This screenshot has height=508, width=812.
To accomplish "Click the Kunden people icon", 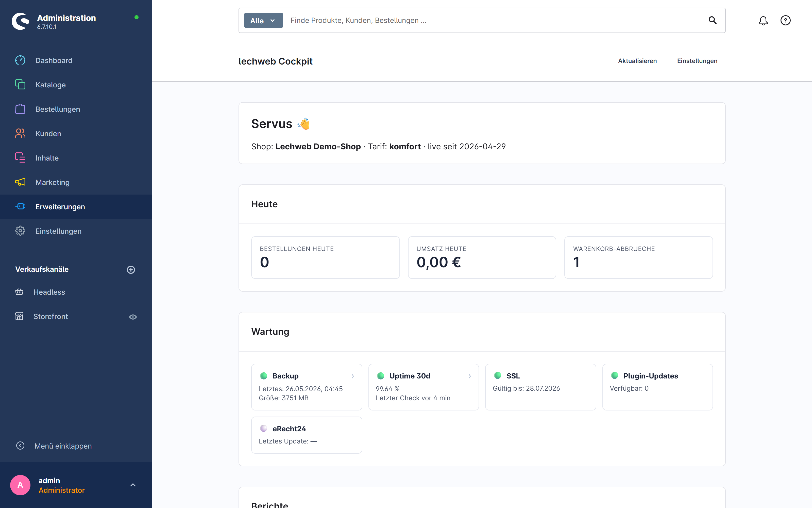I will pos(20,133).
